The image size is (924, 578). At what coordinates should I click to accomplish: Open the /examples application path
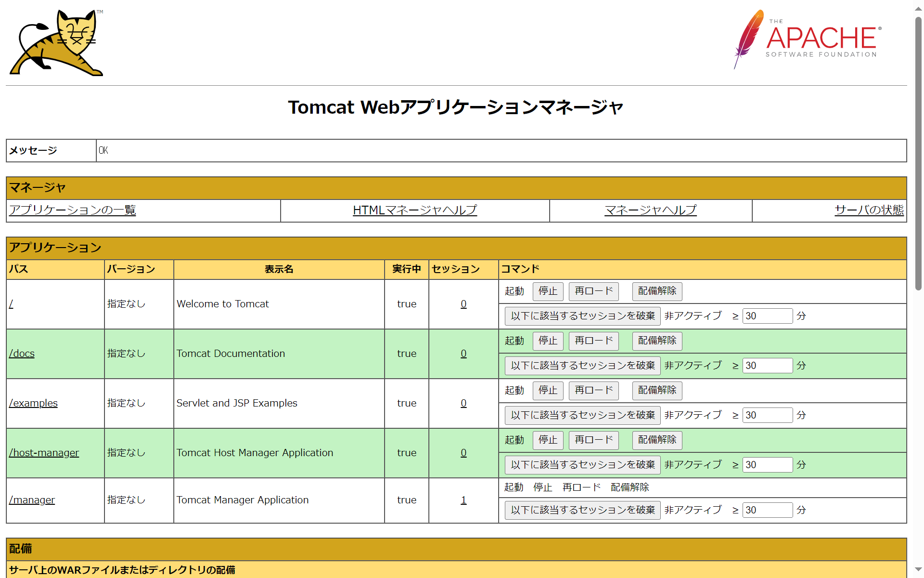(33, 403)
